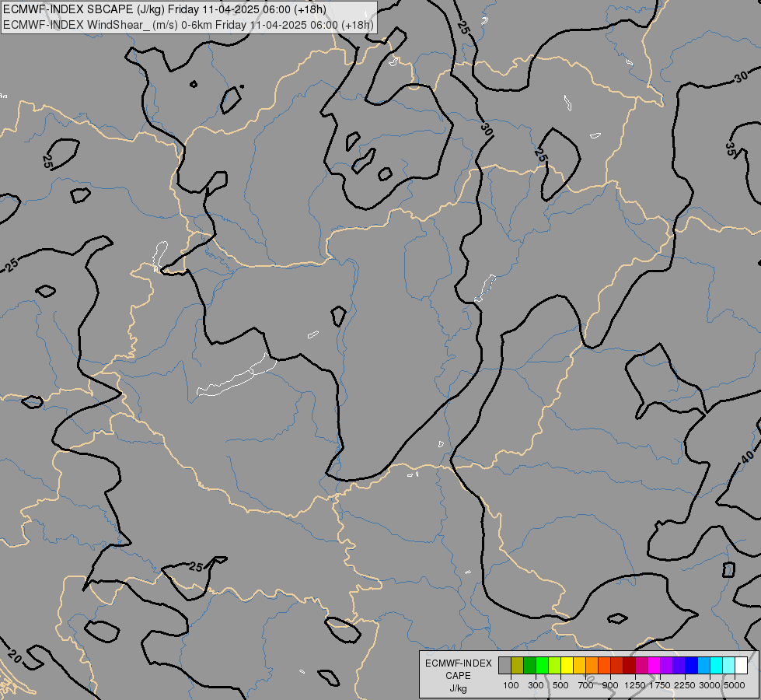Click the pure blue legend swatch

tap(692, 665)
